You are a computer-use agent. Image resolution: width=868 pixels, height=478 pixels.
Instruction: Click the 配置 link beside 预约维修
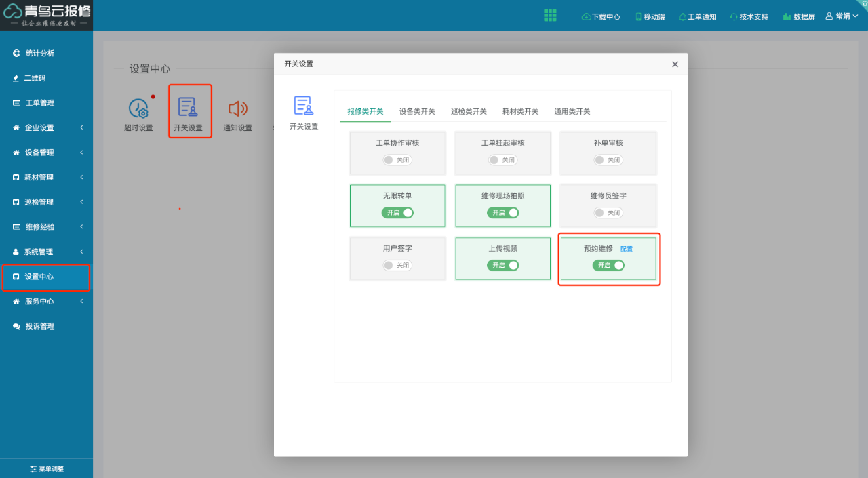(626, 248)
